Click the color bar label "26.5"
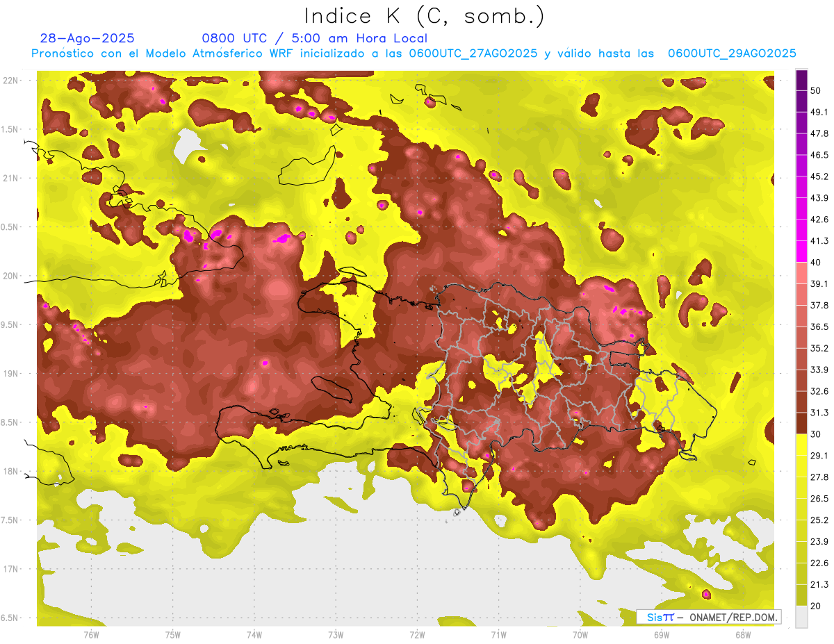This screenshot has width=834, height=644. pos(819,498)
